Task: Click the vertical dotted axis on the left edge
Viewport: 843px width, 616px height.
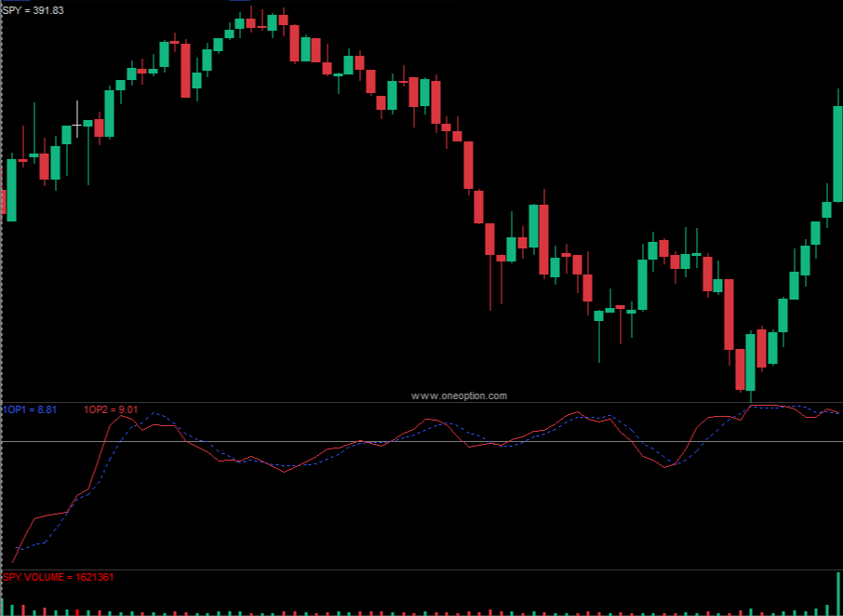Action: pyautogui.click(x=2, y=279)
